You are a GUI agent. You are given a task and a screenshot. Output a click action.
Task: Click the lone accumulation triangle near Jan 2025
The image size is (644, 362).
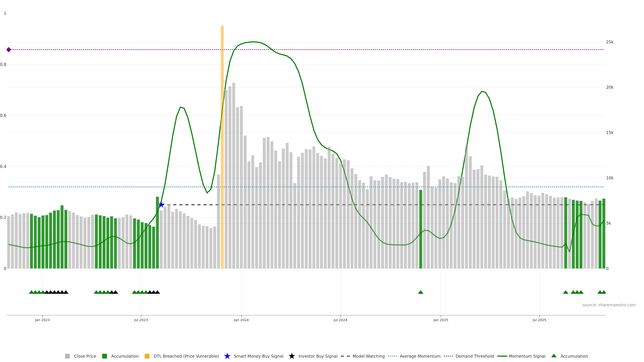click(x=420, y=292)
